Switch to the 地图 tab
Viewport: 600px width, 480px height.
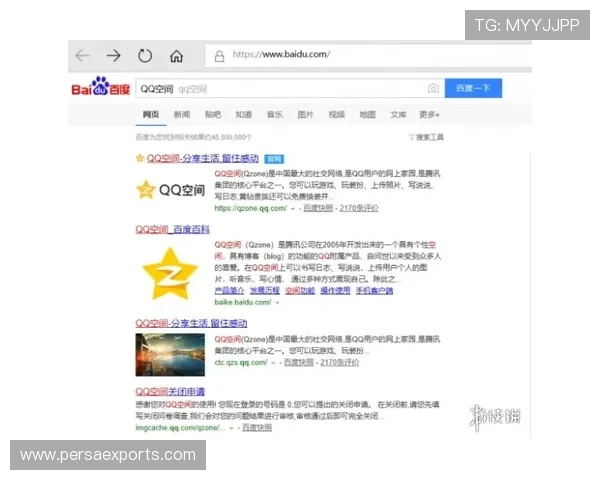[x=367, y=114]
